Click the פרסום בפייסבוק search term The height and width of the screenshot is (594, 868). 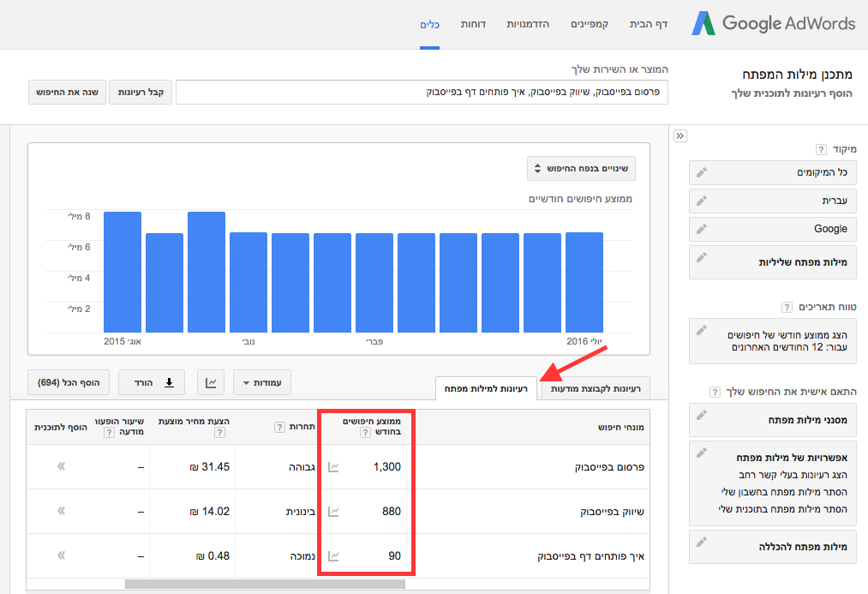[x=609, y=467]
